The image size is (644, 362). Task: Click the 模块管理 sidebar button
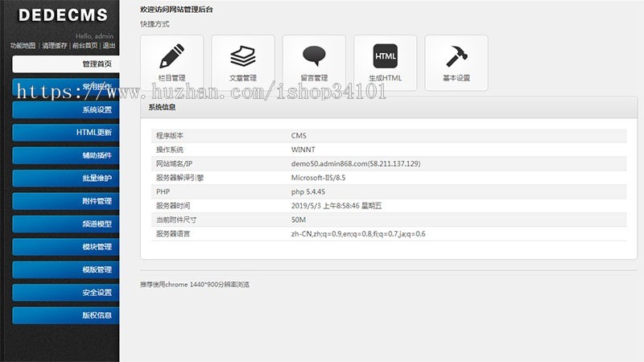tap(66, 247)
